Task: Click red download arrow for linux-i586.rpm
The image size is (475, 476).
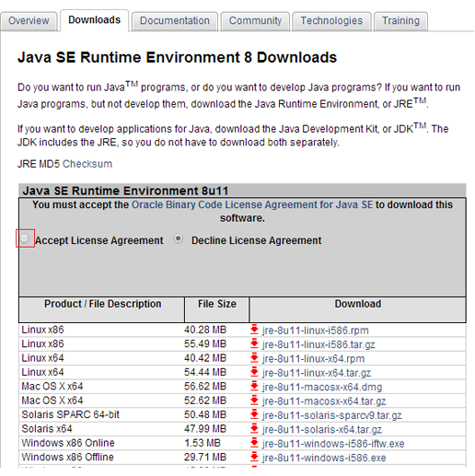Action: point(254,330)
